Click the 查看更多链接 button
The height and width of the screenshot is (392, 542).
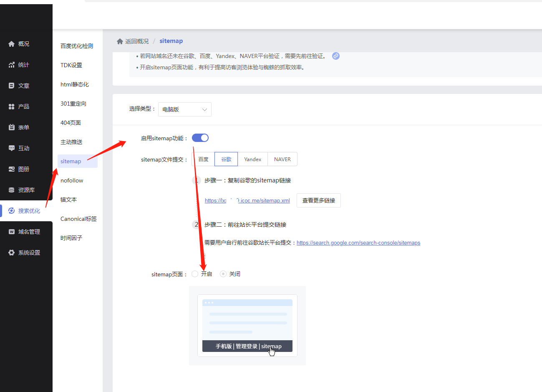pyautogui.click(x=318, y=200)
